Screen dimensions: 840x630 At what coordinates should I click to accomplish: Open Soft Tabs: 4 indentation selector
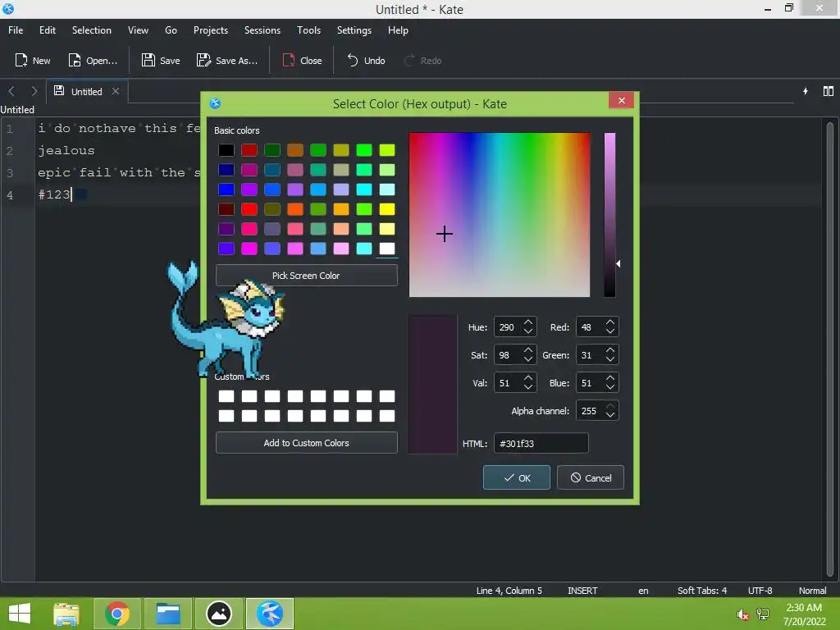pos(702,591)
